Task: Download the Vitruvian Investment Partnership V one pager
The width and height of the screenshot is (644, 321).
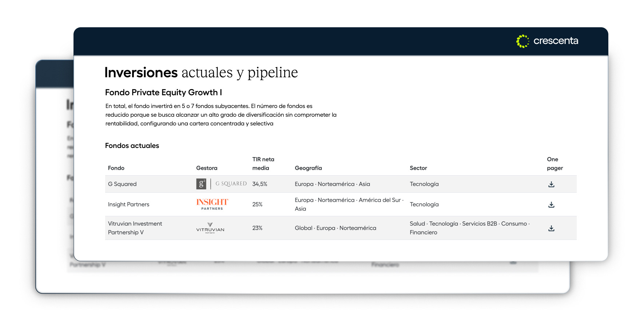Action: coord(551,228)
